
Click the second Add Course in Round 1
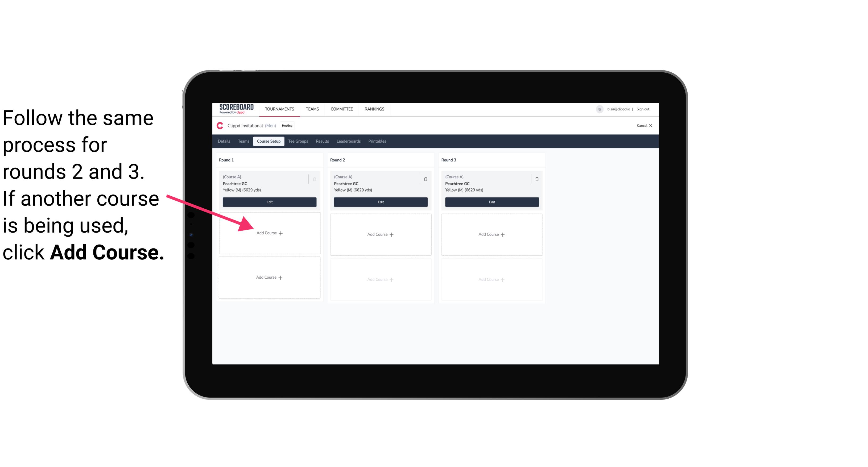[x=270, y=277]
